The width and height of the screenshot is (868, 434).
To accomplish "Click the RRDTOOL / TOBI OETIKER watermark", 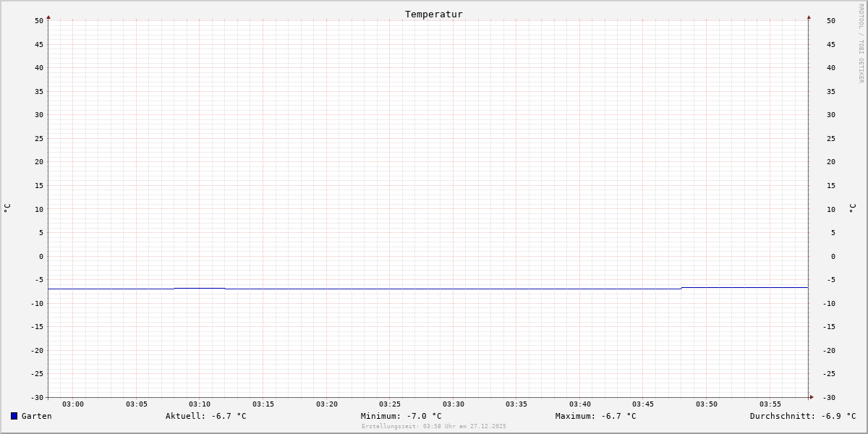I will pyautogui.click(x=861, y=43).
